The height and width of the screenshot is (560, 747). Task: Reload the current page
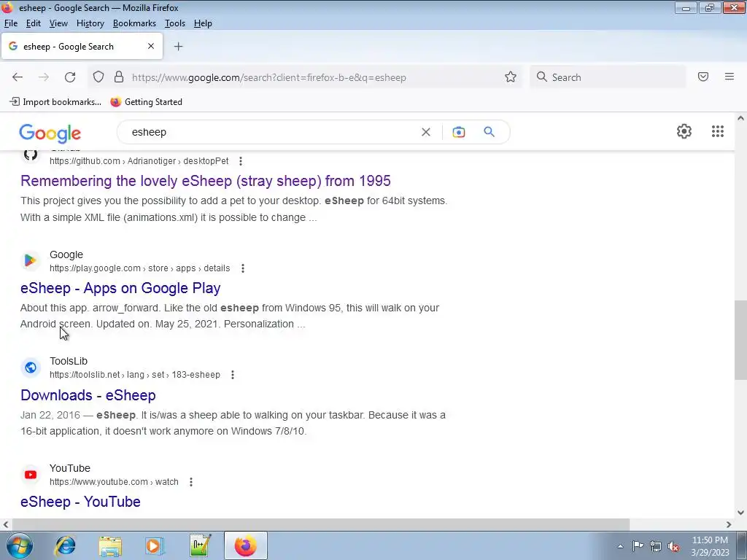pos(70,77)
